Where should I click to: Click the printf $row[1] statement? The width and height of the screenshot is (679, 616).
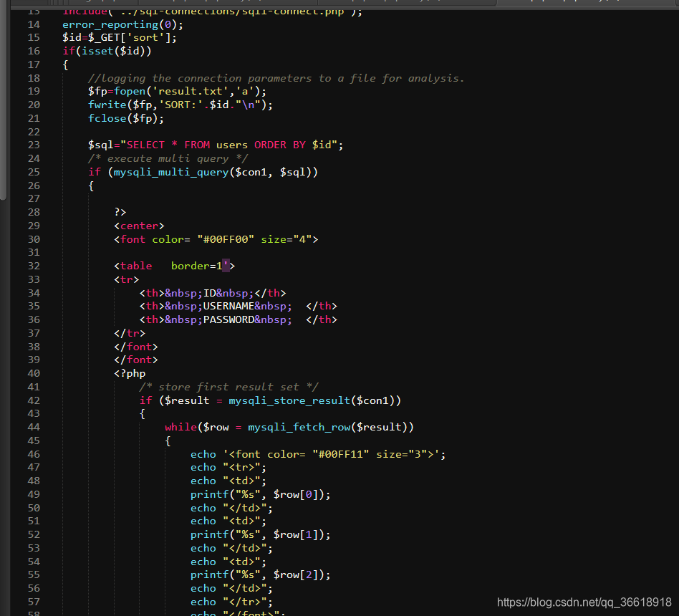tap(260, 535)
